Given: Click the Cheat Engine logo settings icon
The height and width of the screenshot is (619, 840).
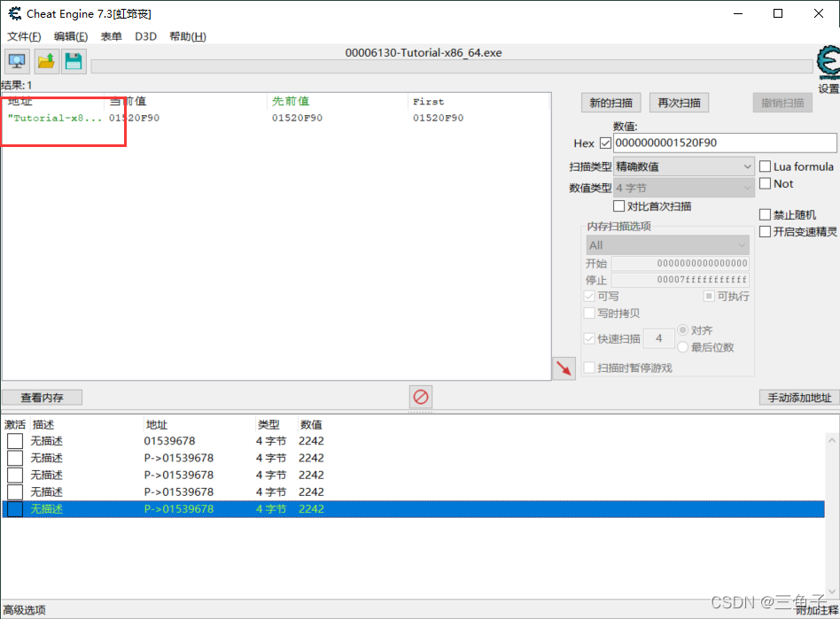Looking at the screenshot, I should (828, 61).
